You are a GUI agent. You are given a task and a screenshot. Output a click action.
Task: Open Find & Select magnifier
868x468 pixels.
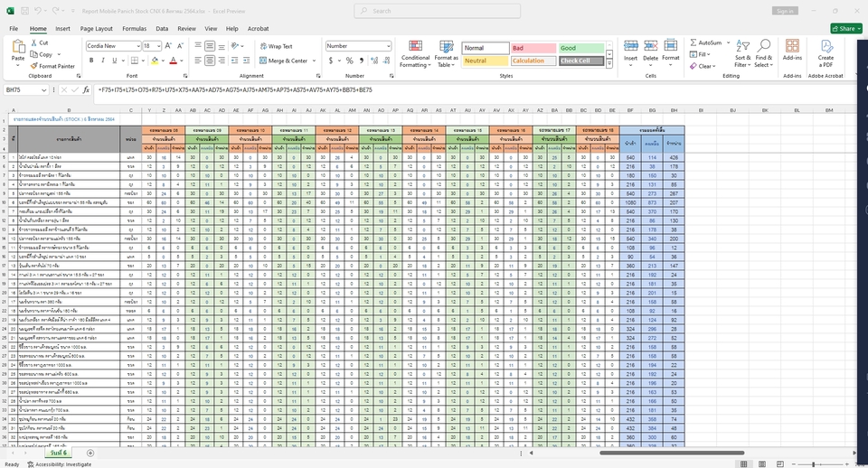pyautogui.click(x=763, y=53)
